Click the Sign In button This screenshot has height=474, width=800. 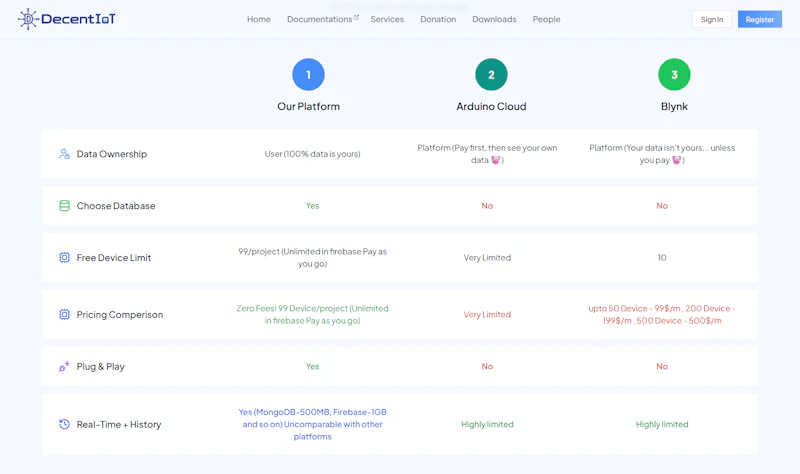[x=712, y=19]
